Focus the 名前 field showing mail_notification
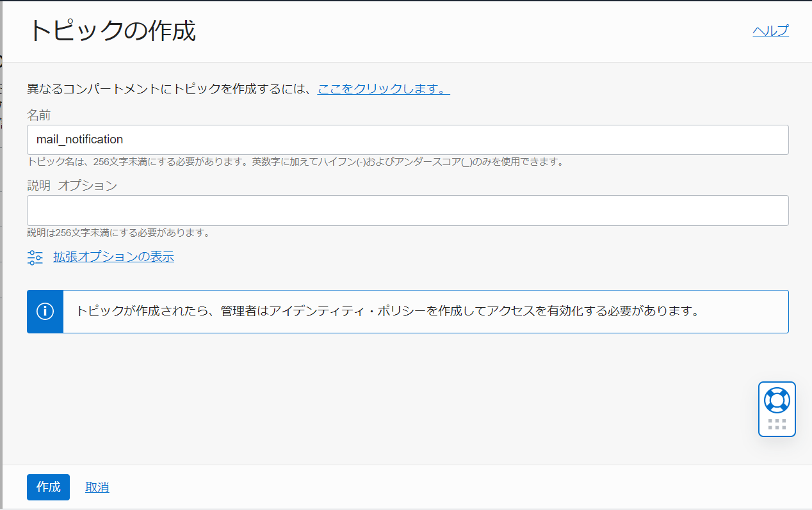 click(407, 139)
